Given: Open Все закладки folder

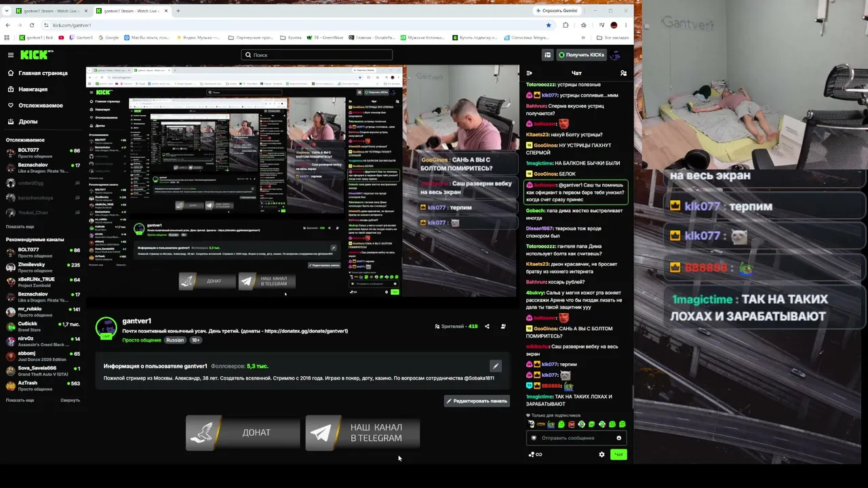Looking at the screenshot, I should tap(612, 38).
